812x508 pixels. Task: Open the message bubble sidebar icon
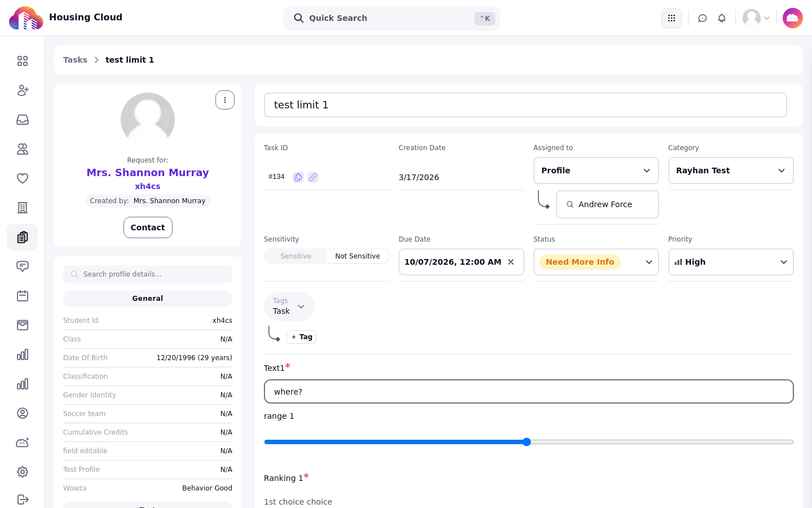(x=23, y=266)
